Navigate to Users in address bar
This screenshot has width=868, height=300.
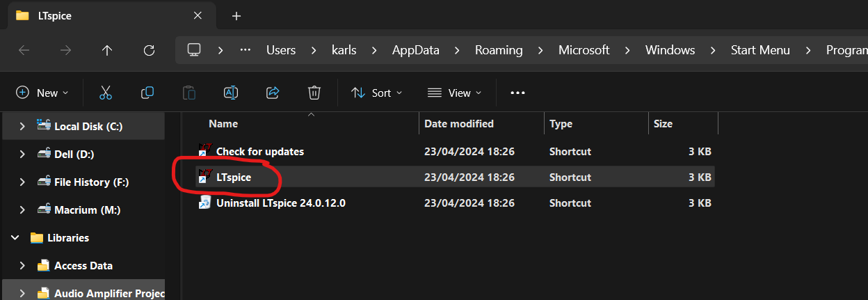[x=281, y=50]
